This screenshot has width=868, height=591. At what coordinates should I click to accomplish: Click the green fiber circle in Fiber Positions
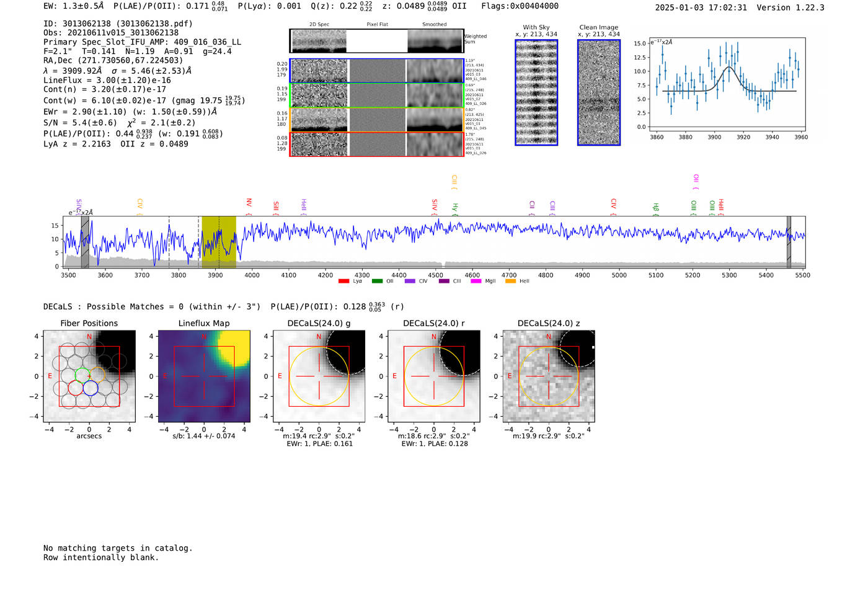pos(82,375)
